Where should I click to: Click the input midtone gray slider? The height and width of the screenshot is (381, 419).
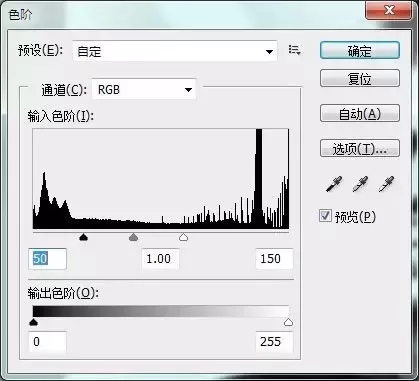coord(133,237)
